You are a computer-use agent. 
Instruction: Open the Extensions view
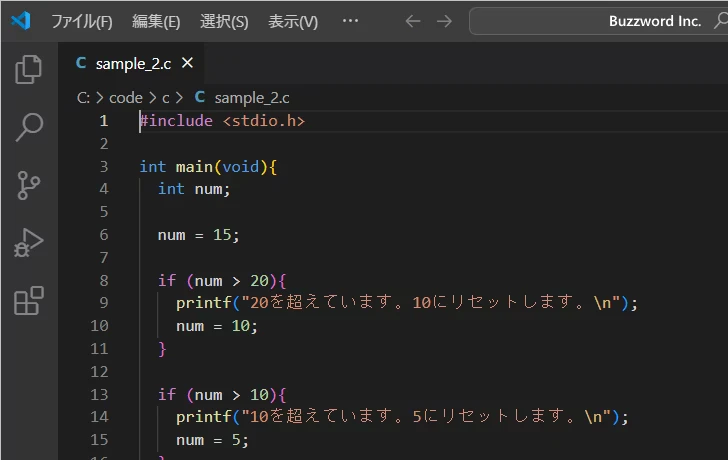tap(29, 301)
